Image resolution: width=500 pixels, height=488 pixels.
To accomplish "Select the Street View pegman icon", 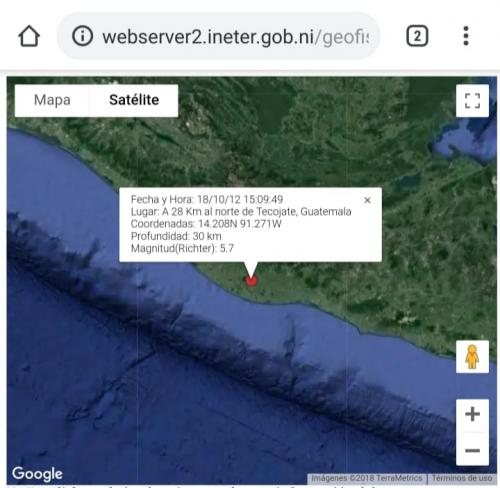I will tap(472, 357).
